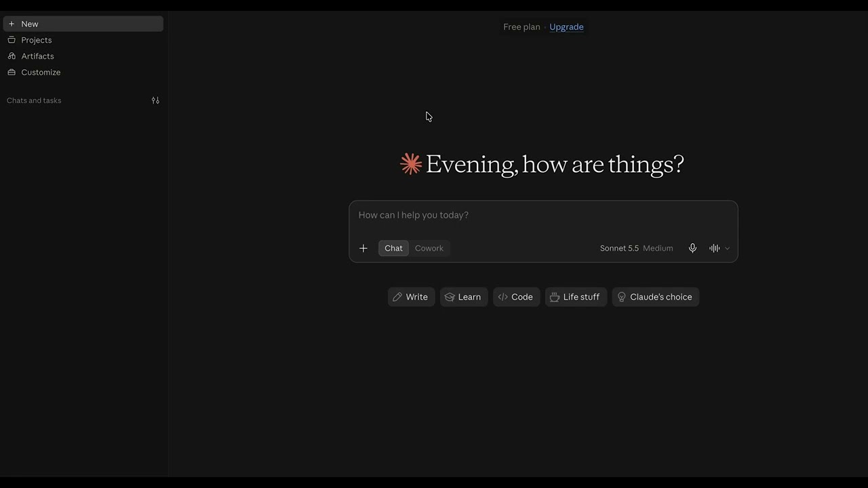Viewport: 868px width, 488px height.
Task: Click the "Free plan" text
Action: pyautogui.click(x=521, y=27)
